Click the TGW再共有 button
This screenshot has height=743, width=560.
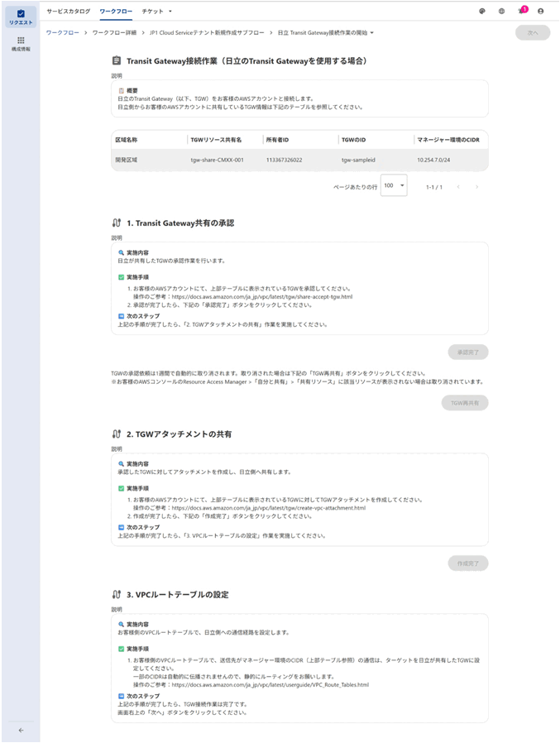pyautogui.click(x=465, y=403)
